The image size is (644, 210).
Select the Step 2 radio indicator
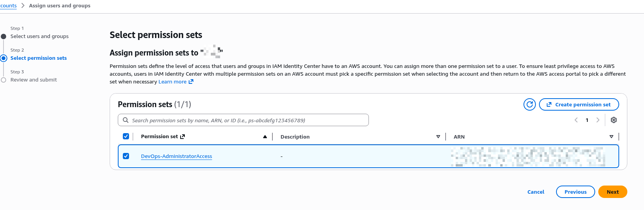(x=4, y=58)
